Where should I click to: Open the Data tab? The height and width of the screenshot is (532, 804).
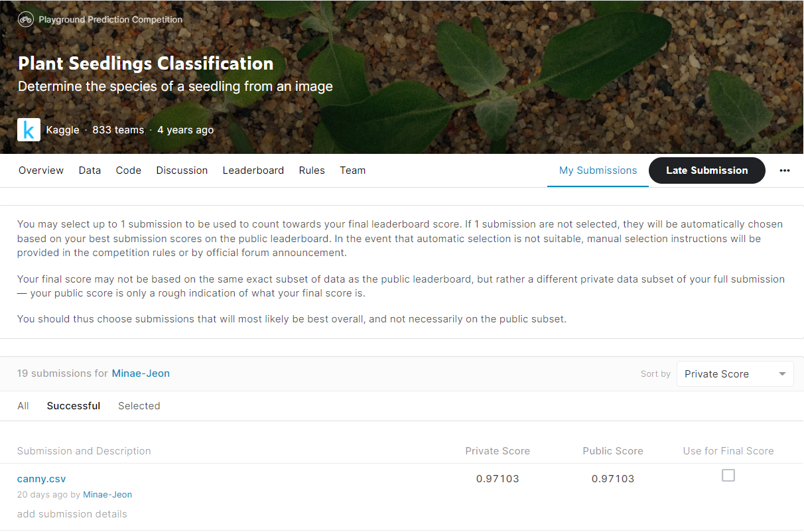(90, 170)
